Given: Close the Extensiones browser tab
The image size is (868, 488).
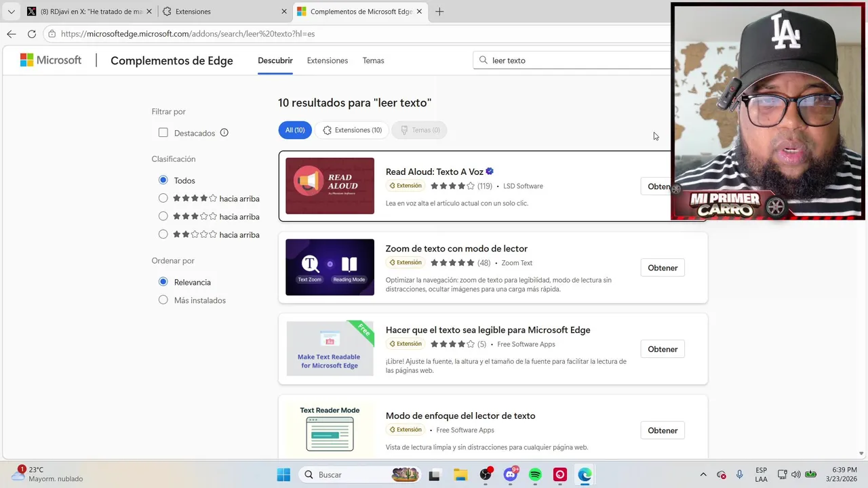Looking at the screenshot, I should pos(284,12).
